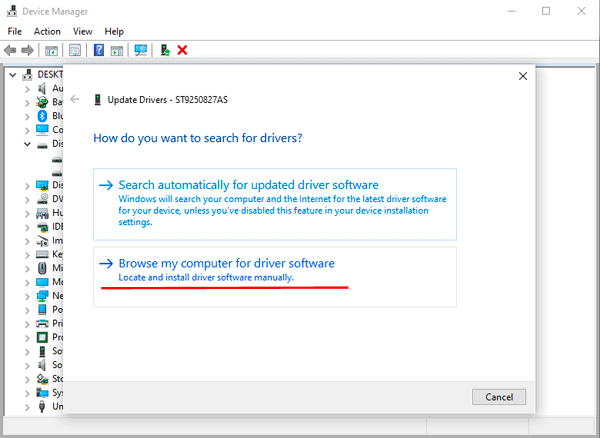This screenshot has width=600, height=438.
Task: Select the DVD drive icon in tree
Action: [42, 199]
